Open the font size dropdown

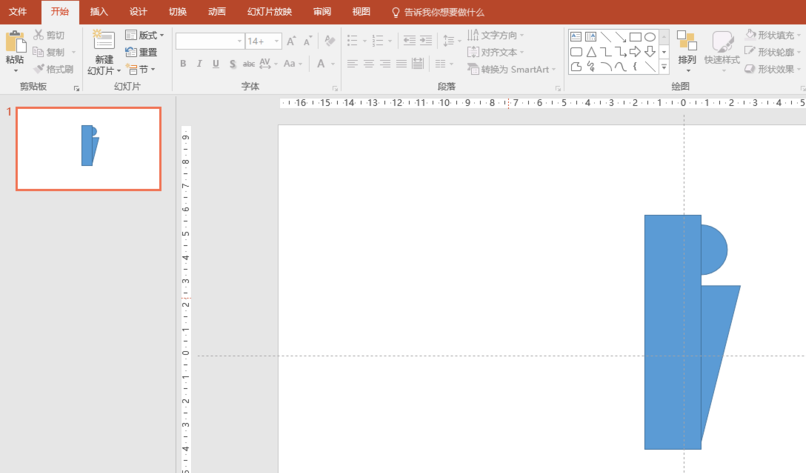tap(277, 41)
